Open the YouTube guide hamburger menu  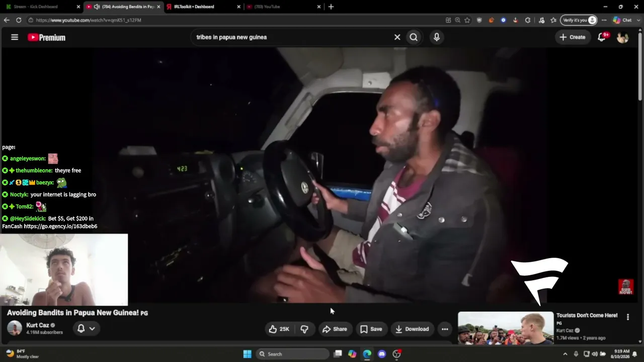(15, 37)
